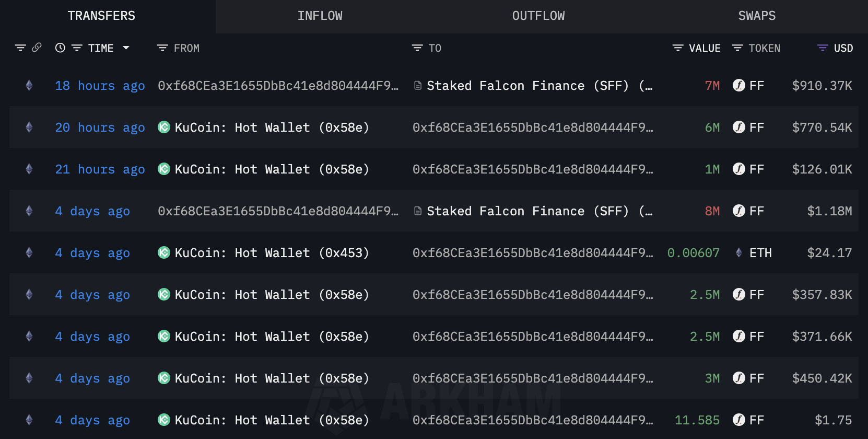The width and height of the screenshot is (868, 439).
Task: Switch to the SWAPS tab
Action: pos(756,16)
